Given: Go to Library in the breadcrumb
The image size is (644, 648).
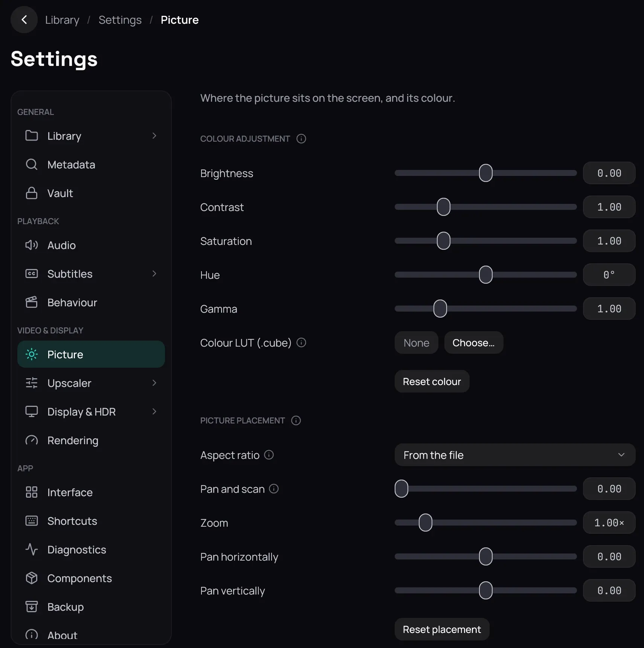Looking at the screenshot, I should (62, 20).
